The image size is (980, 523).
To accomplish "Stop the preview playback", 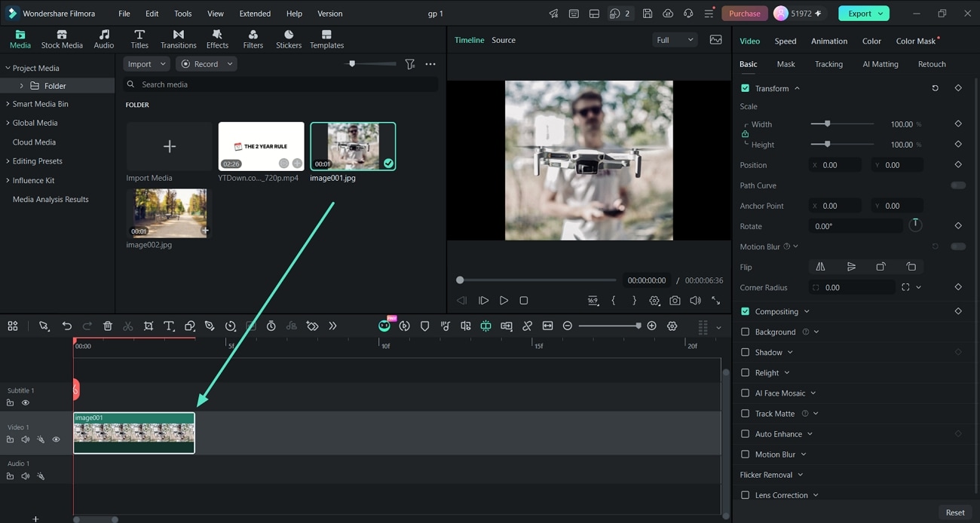I will (524, 300).
